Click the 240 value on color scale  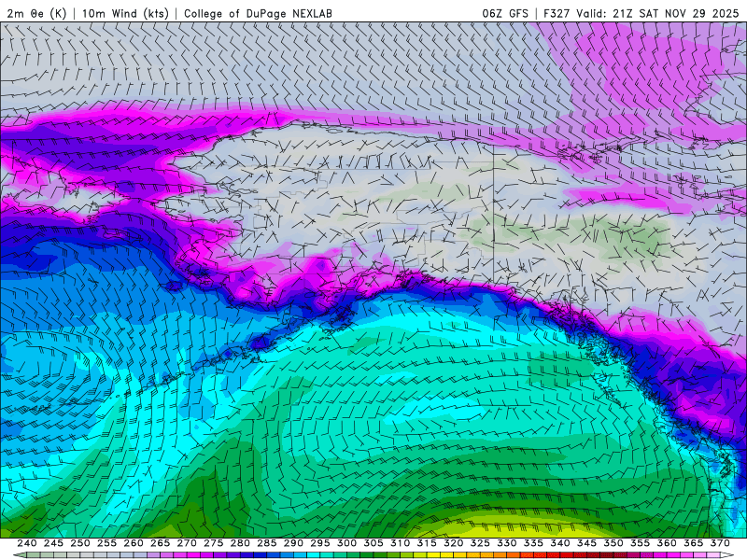(x=27, y=543)
